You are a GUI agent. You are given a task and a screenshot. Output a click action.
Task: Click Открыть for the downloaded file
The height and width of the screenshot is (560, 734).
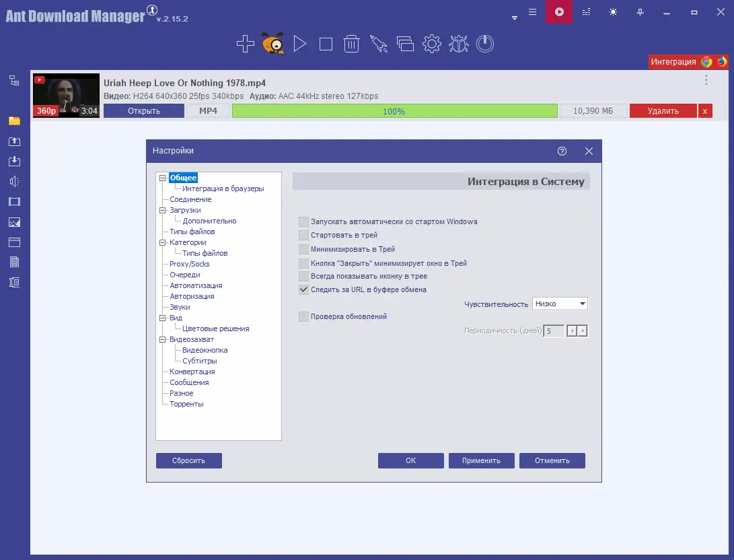[144, 111]
